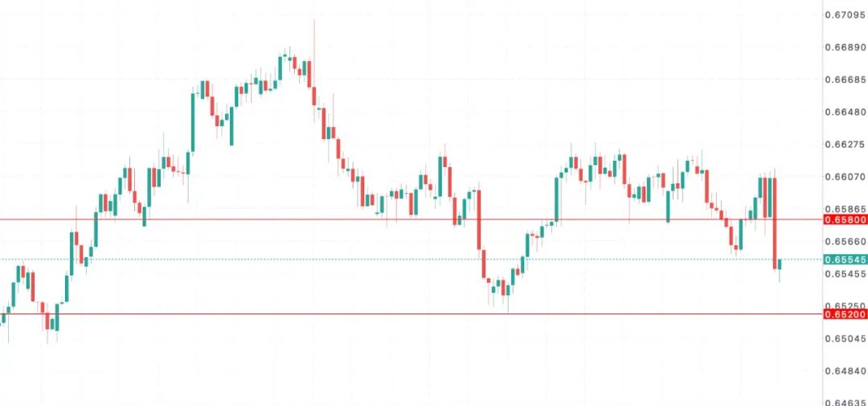The height and width of the screenshot is (406, 868).
Task: Click the green 0.65545 current price label
Action: pos(845,260)
